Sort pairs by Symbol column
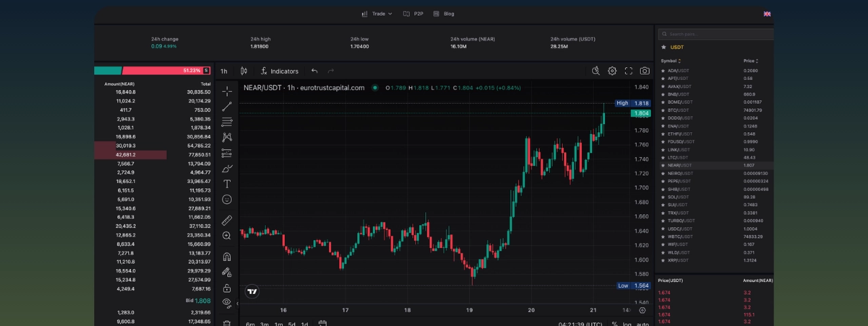Viewport: 868px width, 326px height. coord(669,61)
